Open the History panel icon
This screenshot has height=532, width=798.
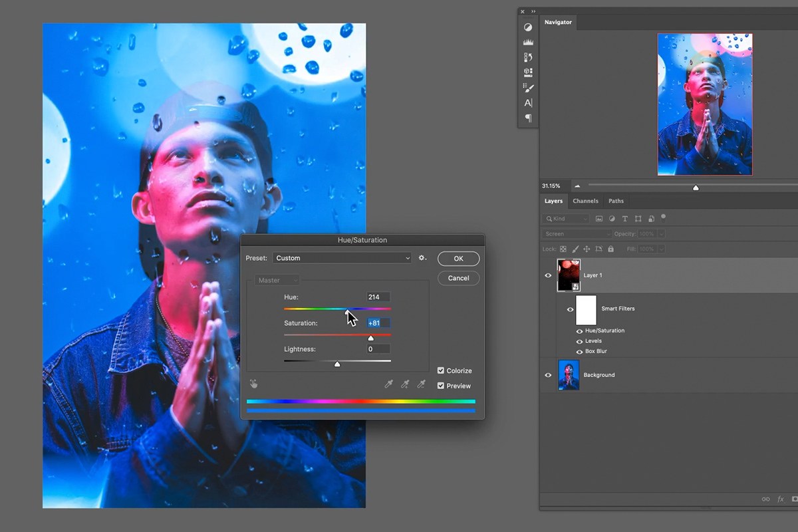point(528,57)
